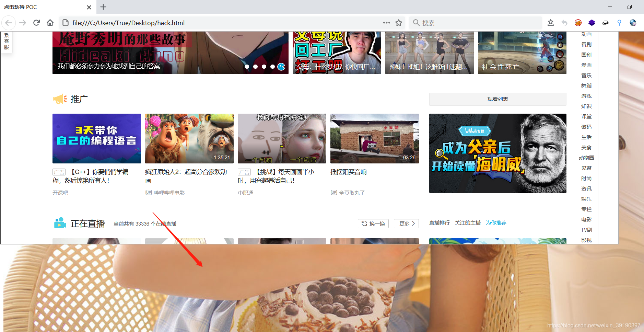Open the 庵野秀明的那些故事 carousel banner

(171, 53)
